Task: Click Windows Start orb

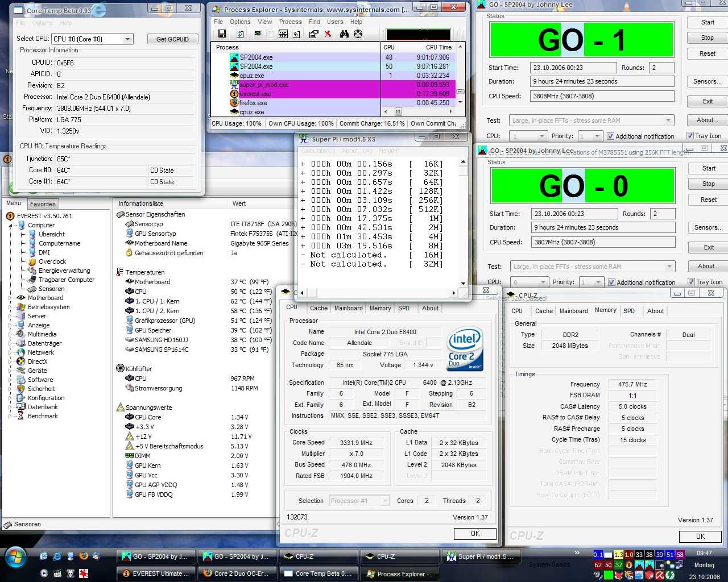Action: [15, 558]
